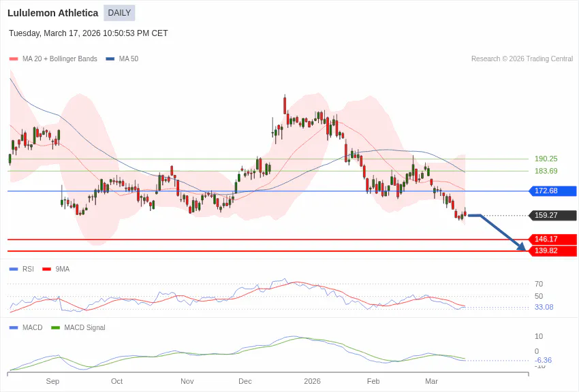Click the blue 172.68 pivot price tag
579x392 pixels.
coord(552,191)
